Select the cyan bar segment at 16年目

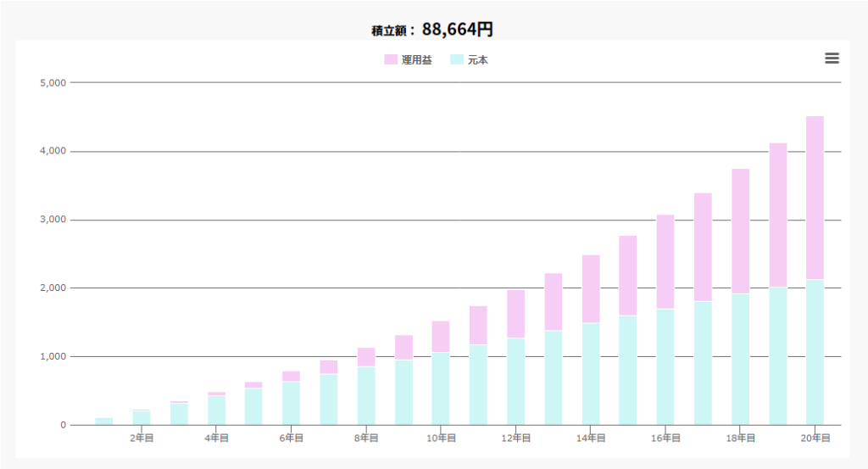click(x=665, y=366)
